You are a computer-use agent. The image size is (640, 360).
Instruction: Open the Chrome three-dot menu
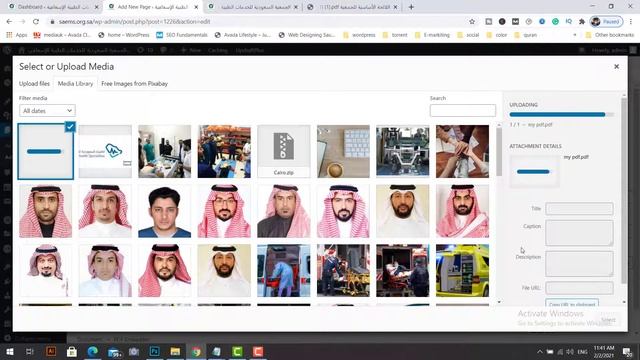point(631,22)
